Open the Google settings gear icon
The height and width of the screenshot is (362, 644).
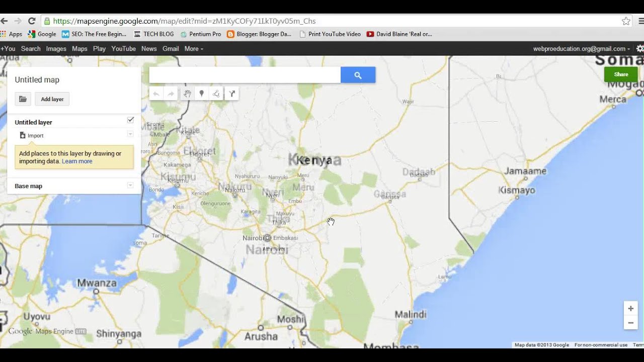tap(640, 49)
